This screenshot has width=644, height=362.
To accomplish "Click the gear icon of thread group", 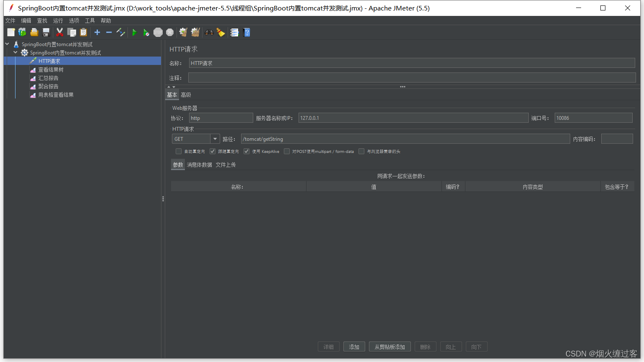I will click(x=25, y=53).
